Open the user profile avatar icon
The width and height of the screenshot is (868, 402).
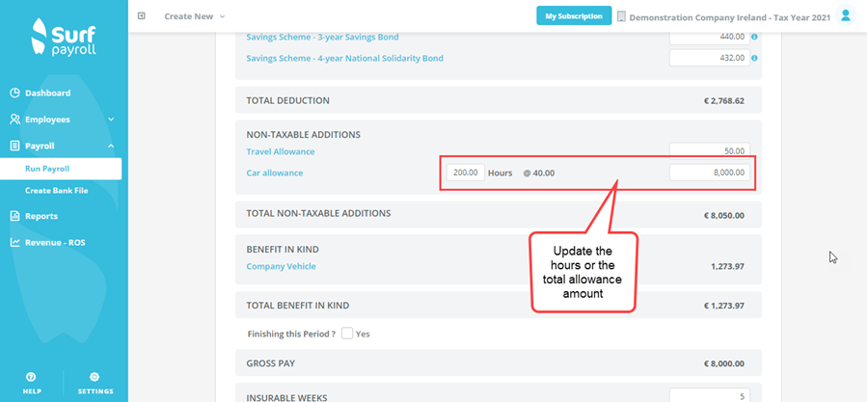[845, 15]
